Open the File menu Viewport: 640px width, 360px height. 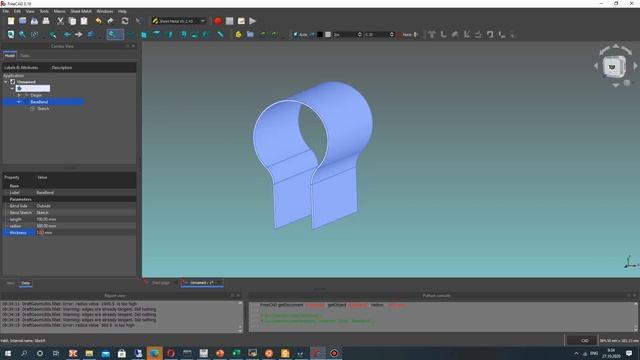[5, 11]
